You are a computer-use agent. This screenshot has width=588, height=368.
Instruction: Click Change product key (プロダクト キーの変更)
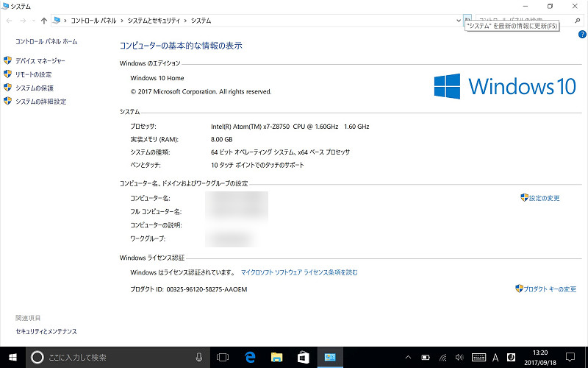pyautogui.click(x=550, y=289)
